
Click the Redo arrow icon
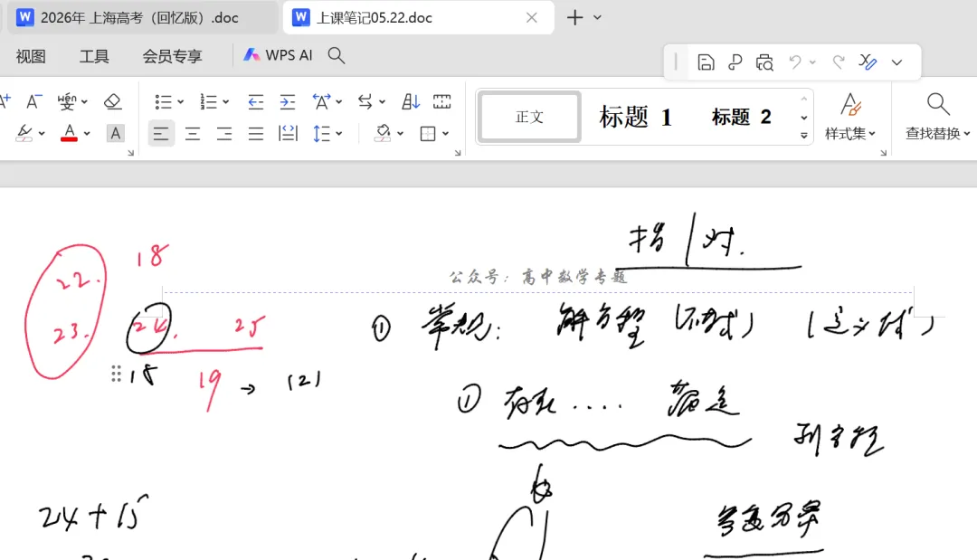(839, 62)
